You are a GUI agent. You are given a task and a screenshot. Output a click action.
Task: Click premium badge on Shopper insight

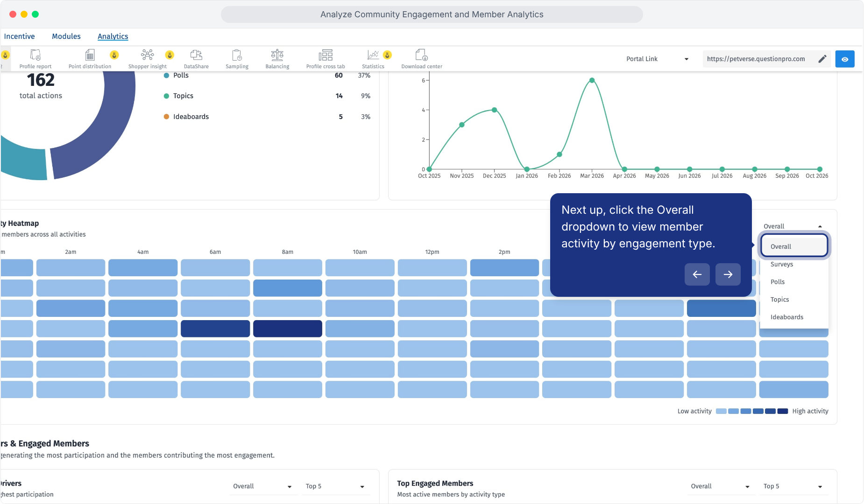[170, 55]
